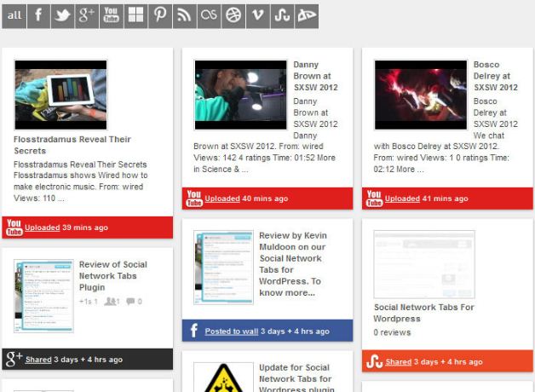Filter feed by Dribbble ball icon
Viewport: 535px width, 392px height.
[x=233, y=16]
